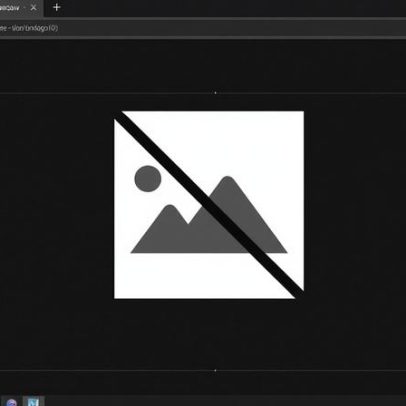This screenshot has width=406, height=406.
Task: Click the divider line above the image area
Action: (203, 93)
